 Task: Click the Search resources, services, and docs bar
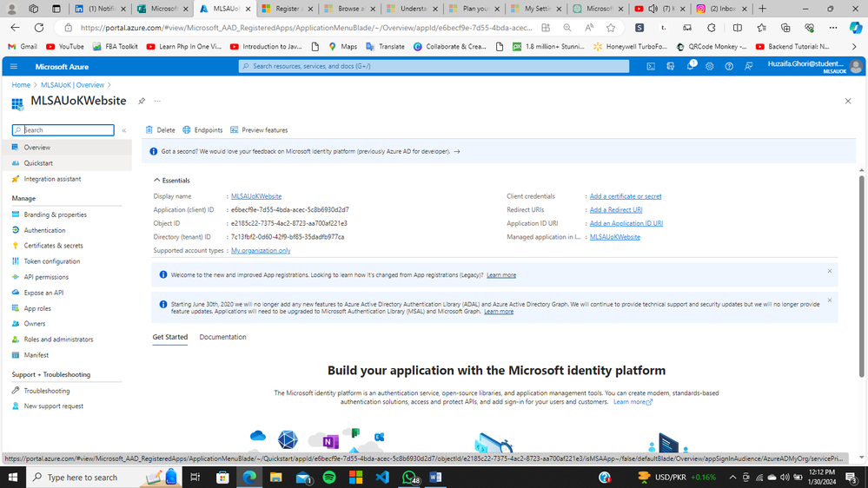(434, 66)
